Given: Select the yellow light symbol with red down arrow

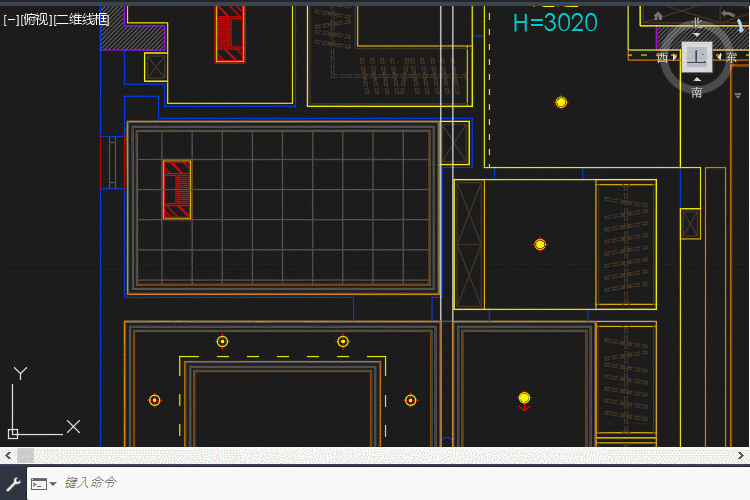Looking at the screenshot, I should click(x=524, y=400).
